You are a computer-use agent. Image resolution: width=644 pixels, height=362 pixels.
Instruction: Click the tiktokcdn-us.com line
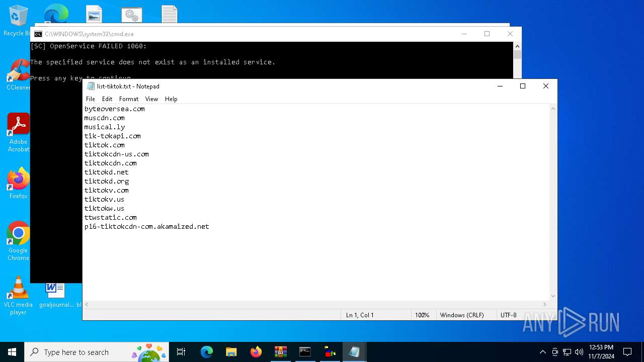pos(117,154)
